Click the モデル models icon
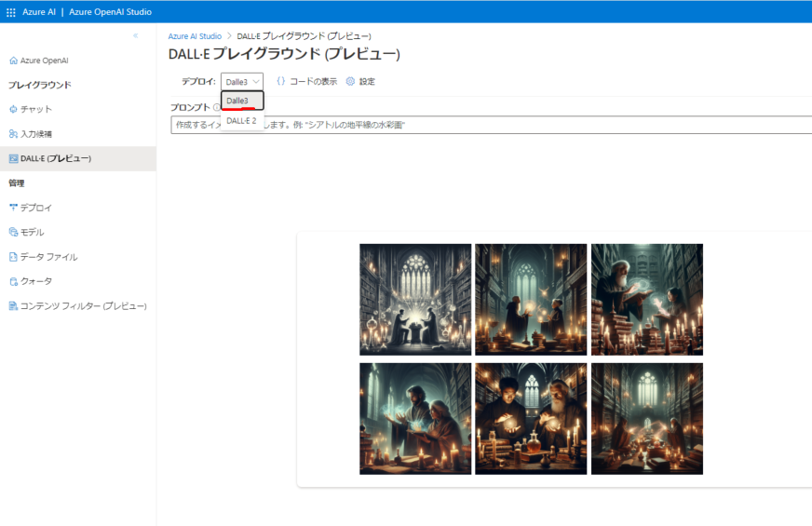The image size is (812, 526). pos(13,232)
